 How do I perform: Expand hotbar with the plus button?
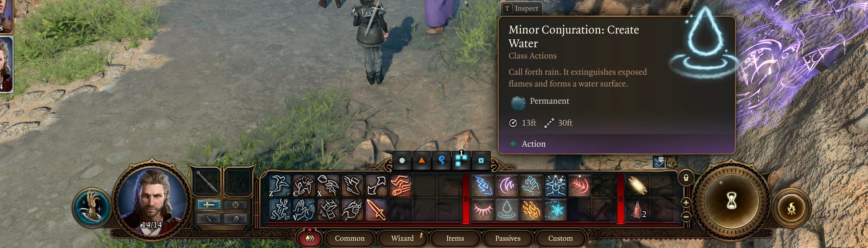pyautogui.click(x=686, y=203)
